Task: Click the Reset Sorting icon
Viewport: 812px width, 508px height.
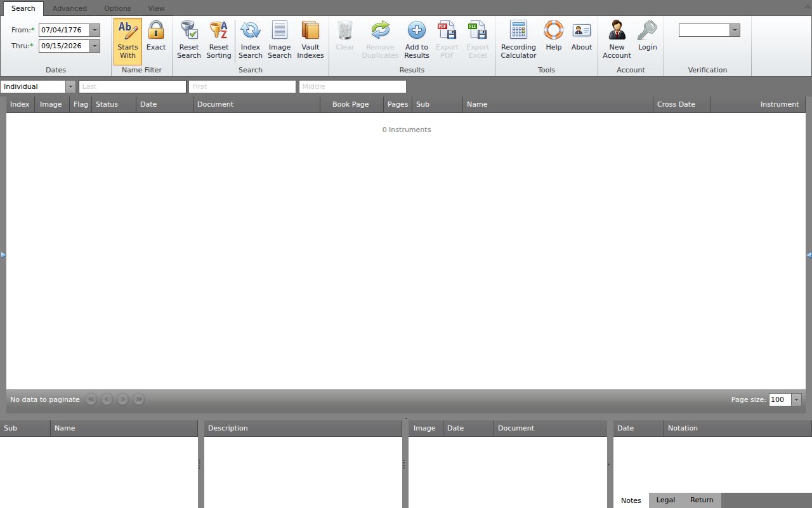Action: 219,30
